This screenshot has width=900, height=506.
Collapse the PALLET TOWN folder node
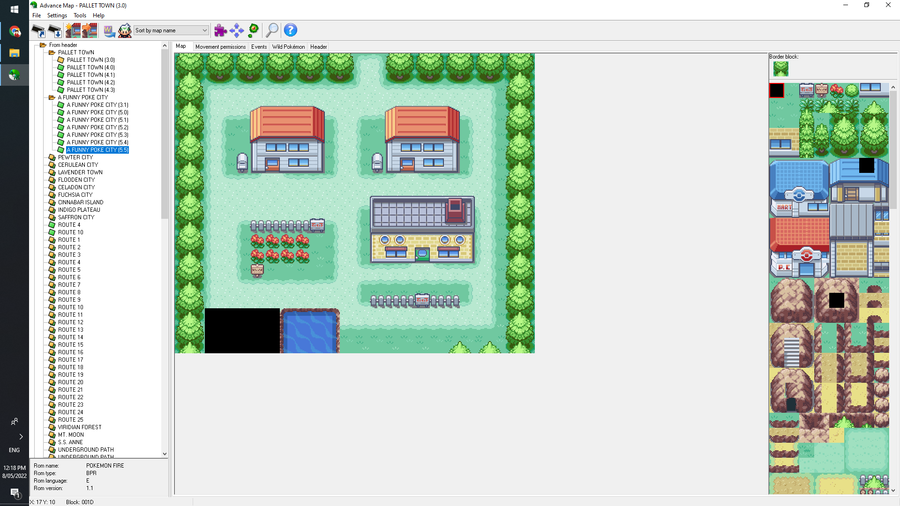tap(52, 52)
